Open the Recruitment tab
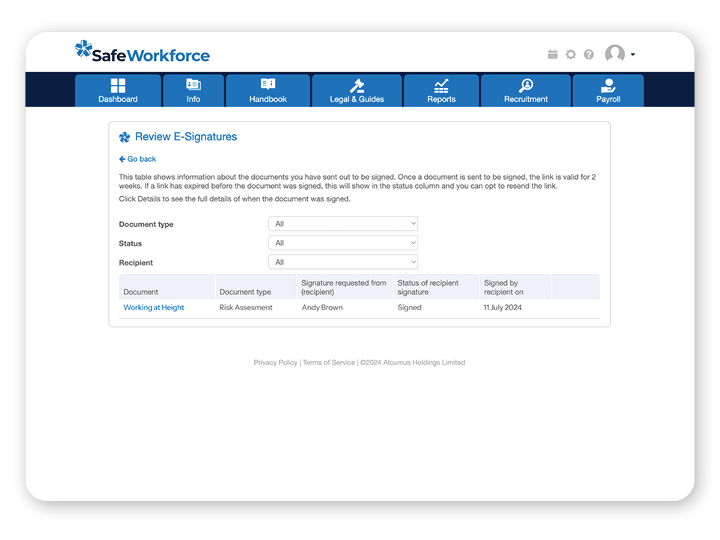This screenshot has width=720, height=540. pyautogui.click(x=526, y=90)
